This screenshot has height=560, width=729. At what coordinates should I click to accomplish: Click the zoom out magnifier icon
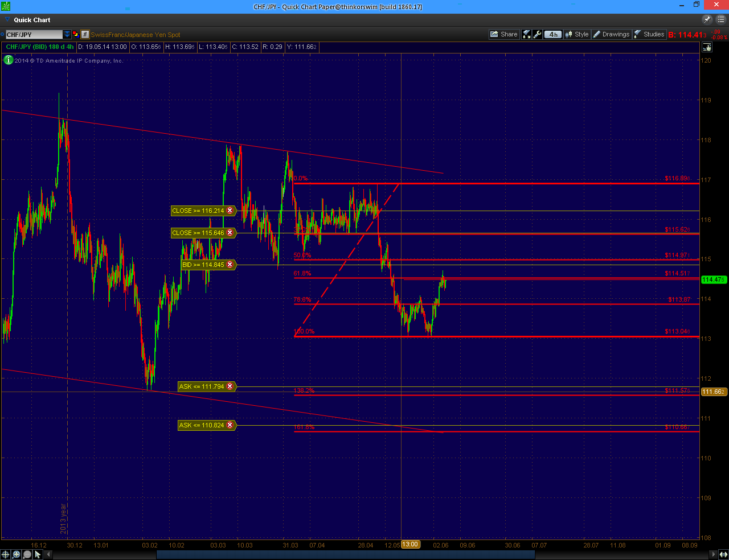[x=27, y=554]
